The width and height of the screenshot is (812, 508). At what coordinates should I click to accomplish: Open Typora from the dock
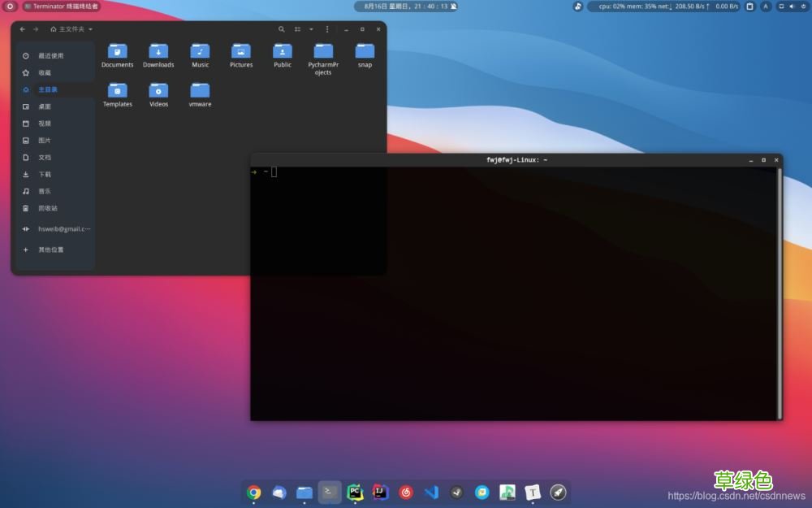pos(532,493)
